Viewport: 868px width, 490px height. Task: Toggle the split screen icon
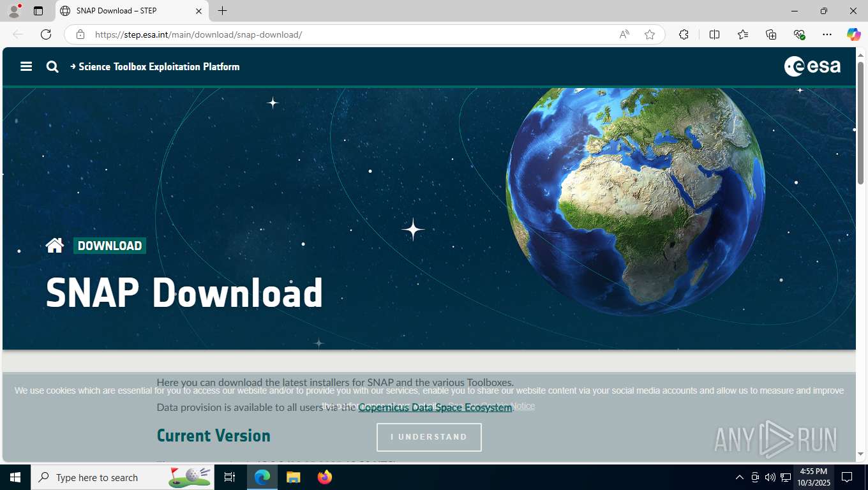pyautogui.click(x=714, y=34)
